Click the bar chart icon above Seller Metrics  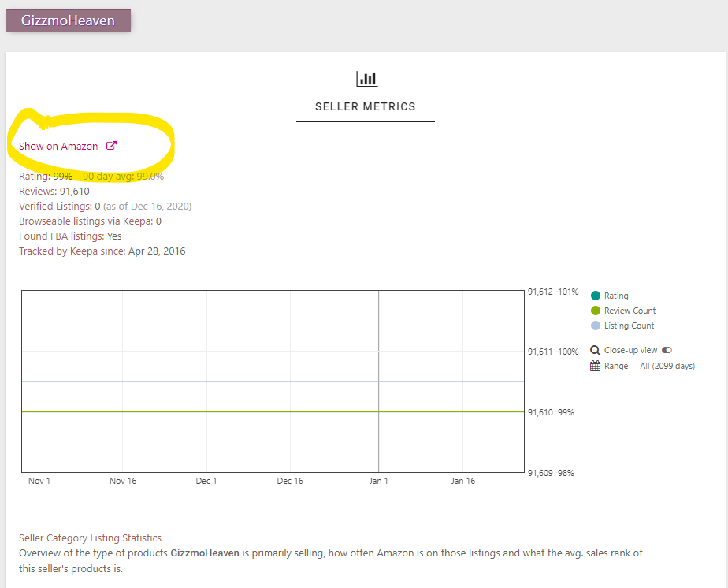[x=366, y=79]
